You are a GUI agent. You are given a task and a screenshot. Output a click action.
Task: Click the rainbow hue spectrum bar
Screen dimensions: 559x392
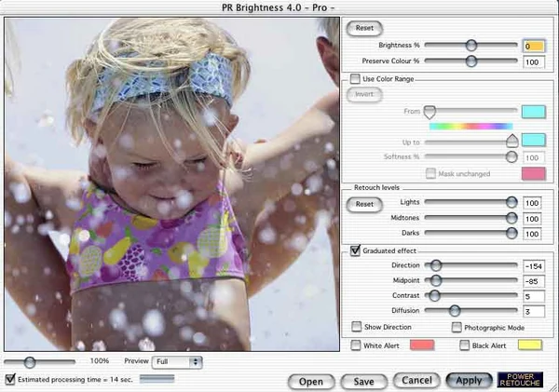(x=470, y=126)
